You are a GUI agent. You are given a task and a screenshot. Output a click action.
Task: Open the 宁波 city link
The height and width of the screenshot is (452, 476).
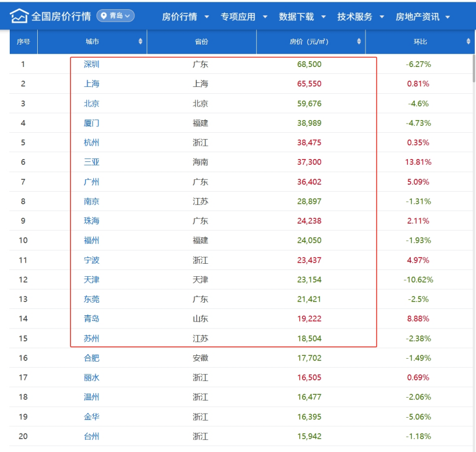point(92,260)
